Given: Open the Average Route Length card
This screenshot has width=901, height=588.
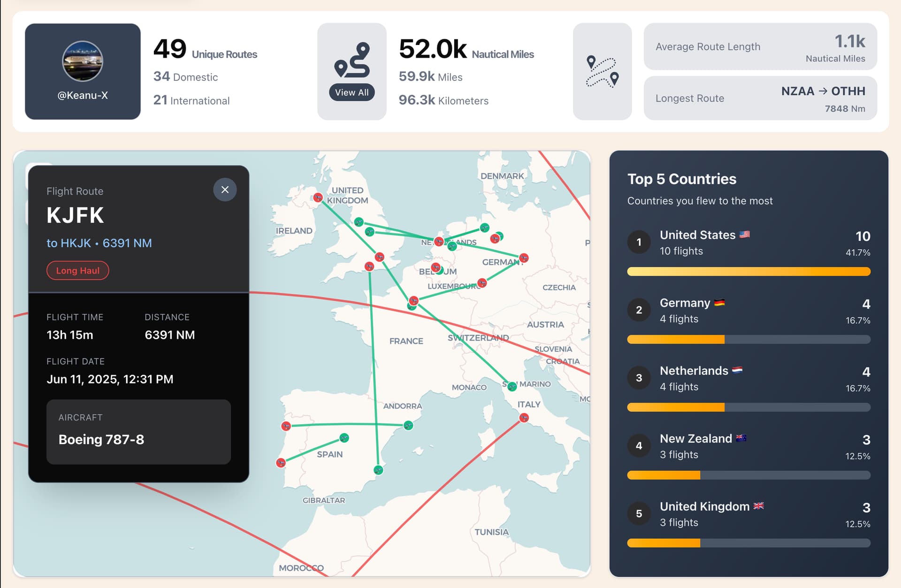Looking at the screenshot, I should click(760, 47).
